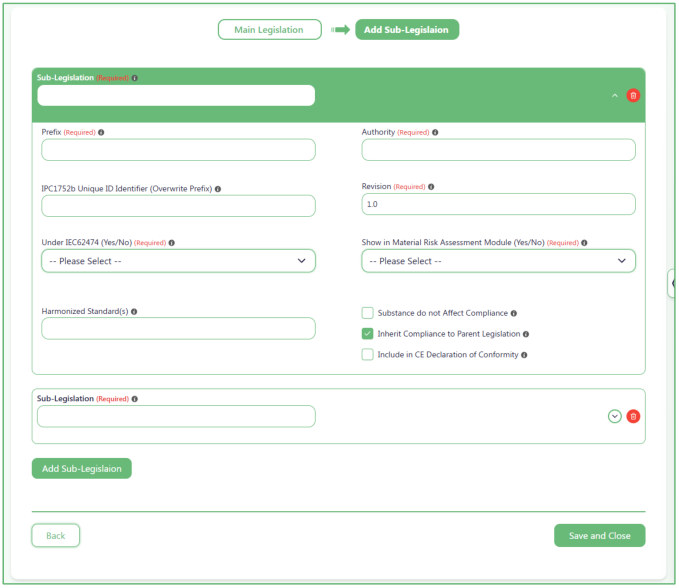Click info icon next to Prefix label

[x=101, y=132]
